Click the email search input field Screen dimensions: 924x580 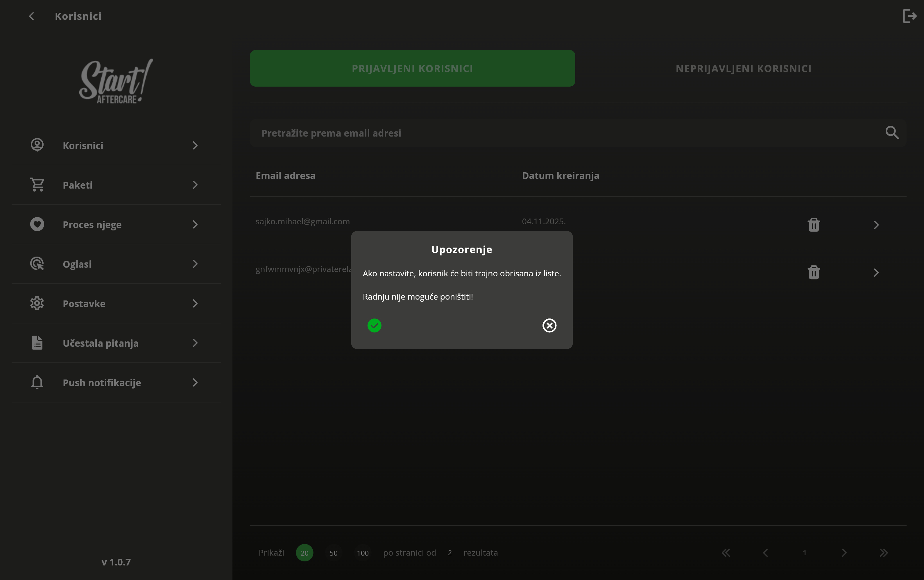tap(537, 133)
